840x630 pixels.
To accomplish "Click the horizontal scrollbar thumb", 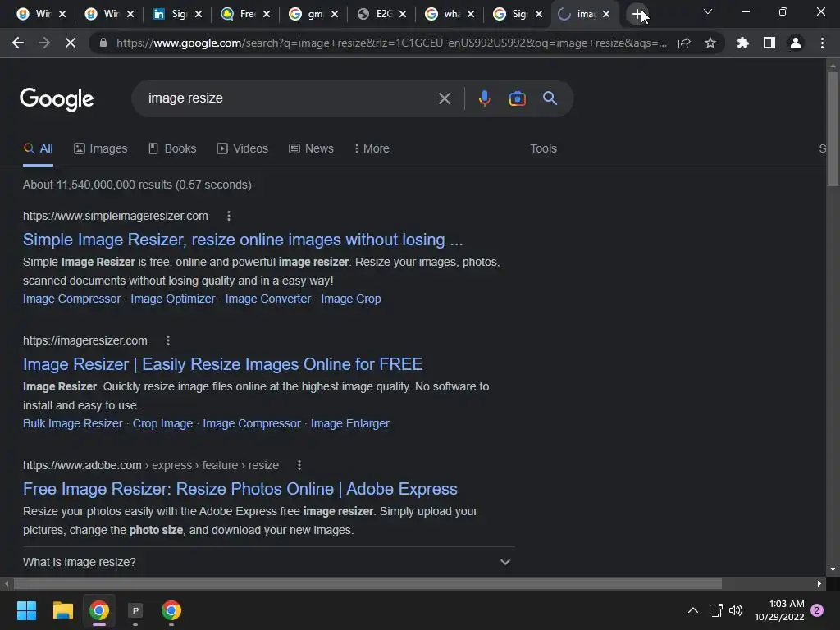I will coord(367,583).
